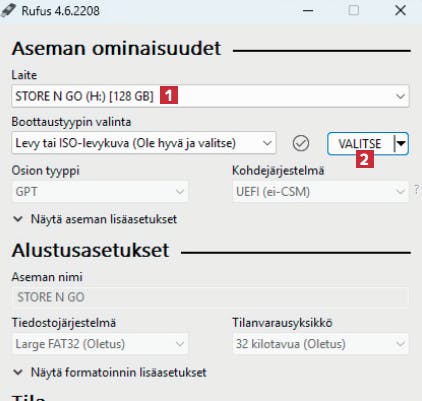Click the Aseman nimi text field
422x401 pixels.
pos(210,297)
